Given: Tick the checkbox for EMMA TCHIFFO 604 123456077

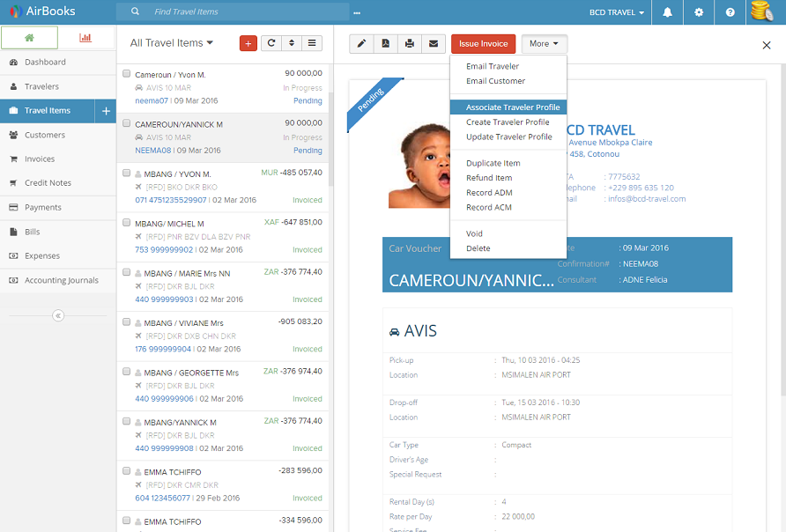Looking at the screenshot, I should (126, 471).
